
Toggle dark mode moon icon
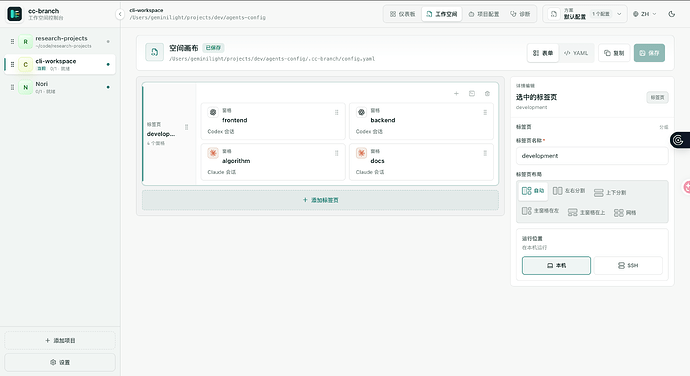point(672,14)
